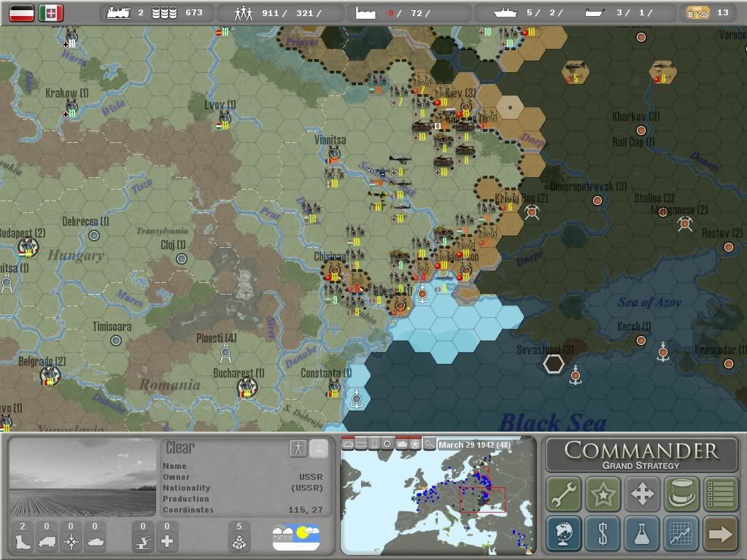
Task: Click the gold treasury icon
Action: point(698,13)
